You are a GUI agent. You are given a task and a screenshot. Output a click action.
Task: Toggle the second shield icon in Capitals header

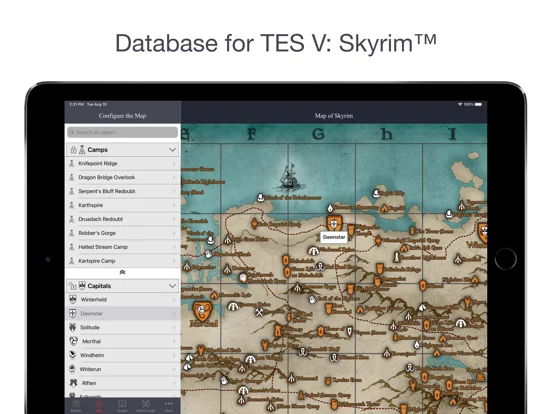coord(82,286)
